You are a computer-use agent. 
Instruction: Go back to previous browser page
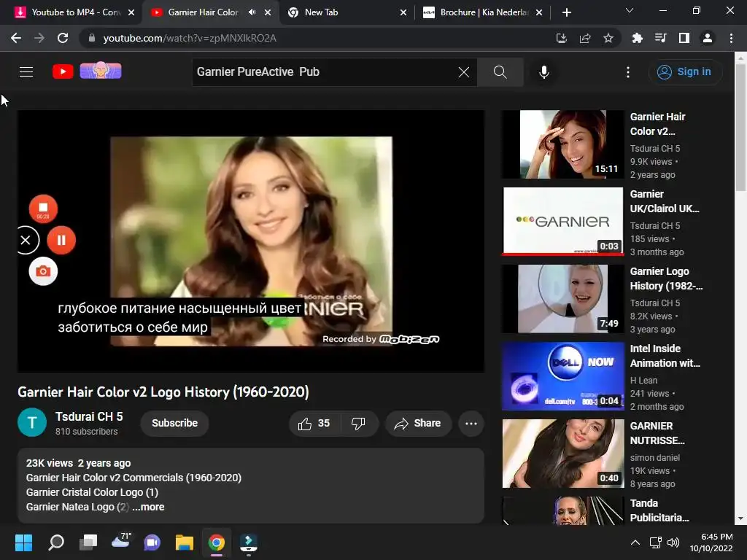click(16, 38)
